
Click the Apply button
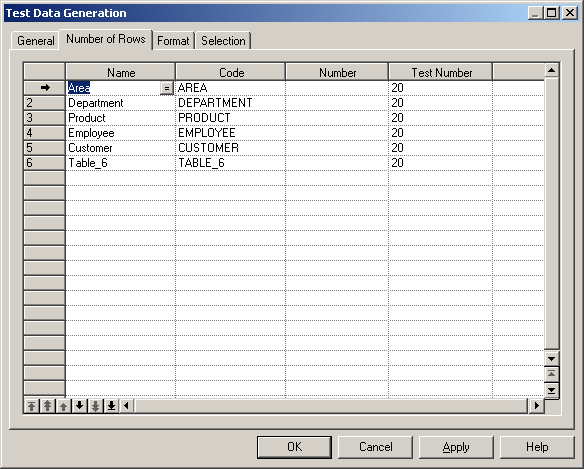tap(456, 447)
